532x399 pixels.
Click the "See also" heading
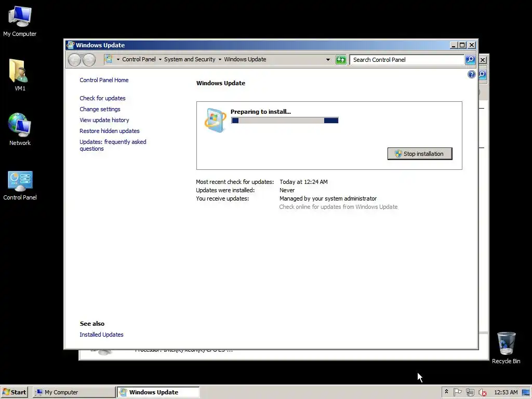pos(92,324)
